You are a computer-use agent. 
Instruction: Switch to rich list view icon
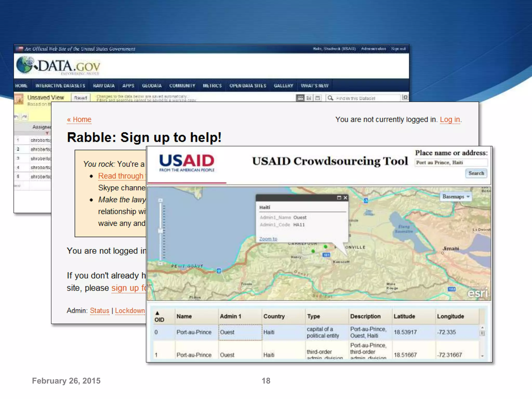pos(309,98)
